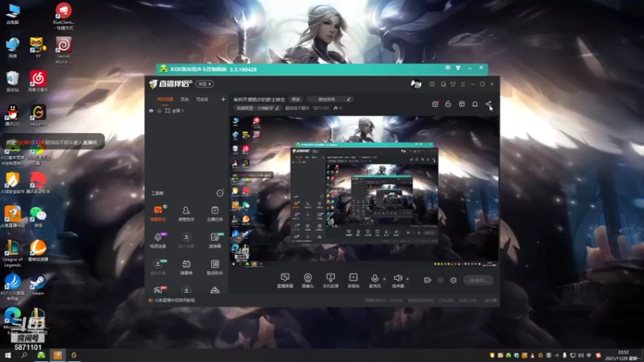Open the 歌词助手 (lyrics assistant) tool
The width and height of the screenshot is (644, 362).
coord(215,267)
